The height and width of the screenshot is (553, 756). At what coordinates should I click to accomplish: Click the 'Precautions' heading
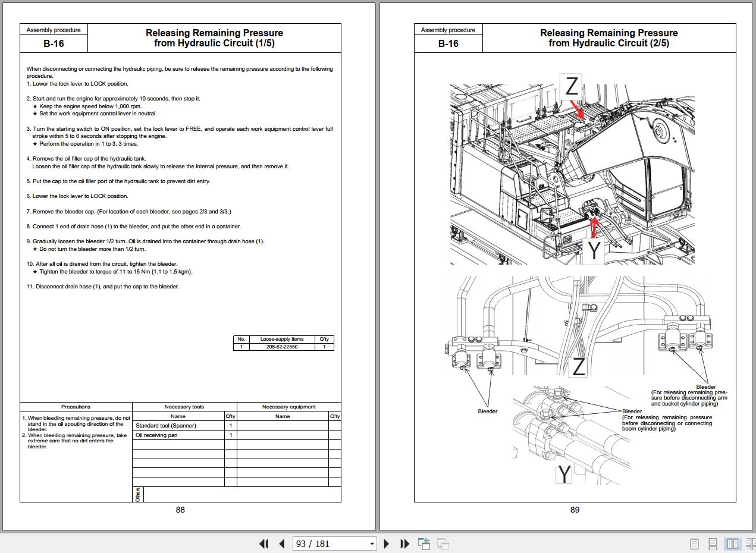(x=76, y=407)
